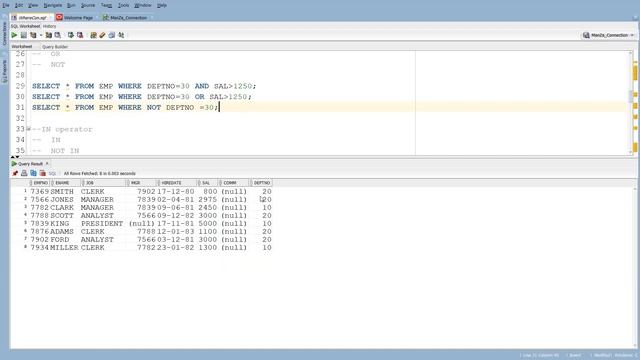
Task: Select the MILLER cell in results
Action: point(64,248)
